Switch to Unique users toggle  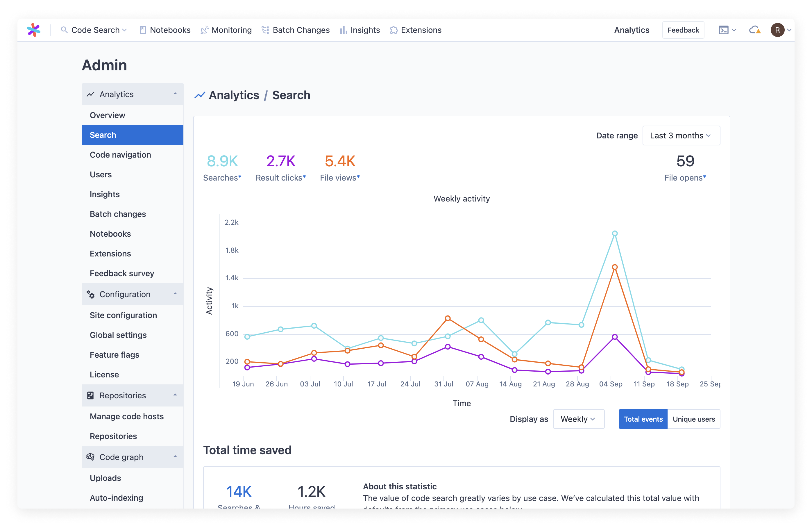[x=694, y=419]
